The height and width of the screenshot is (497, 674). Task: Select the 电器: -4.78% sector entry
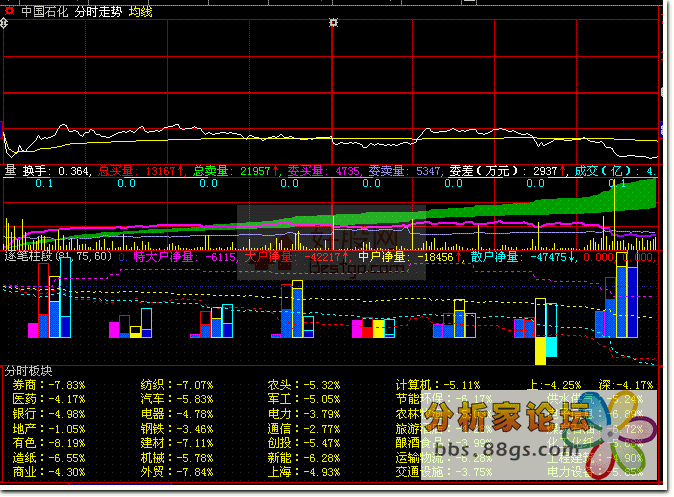point(177,414)
